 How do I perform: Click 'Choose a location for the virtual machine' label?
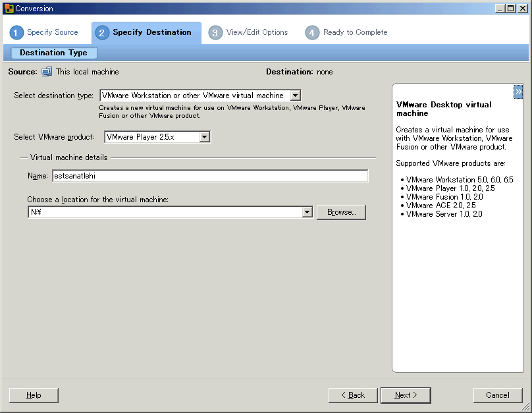tap(97, 199)
